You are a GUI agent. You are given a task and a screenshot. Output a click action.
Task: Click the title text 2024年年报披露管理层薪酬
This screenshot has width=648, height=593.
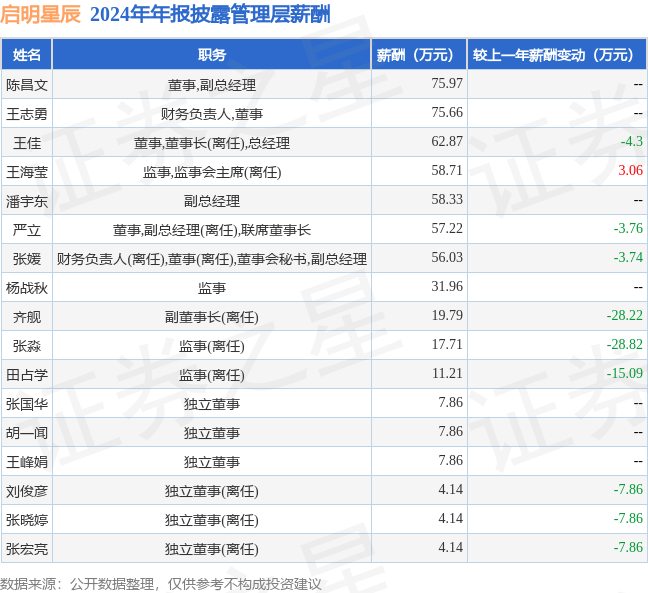(210, 14)
